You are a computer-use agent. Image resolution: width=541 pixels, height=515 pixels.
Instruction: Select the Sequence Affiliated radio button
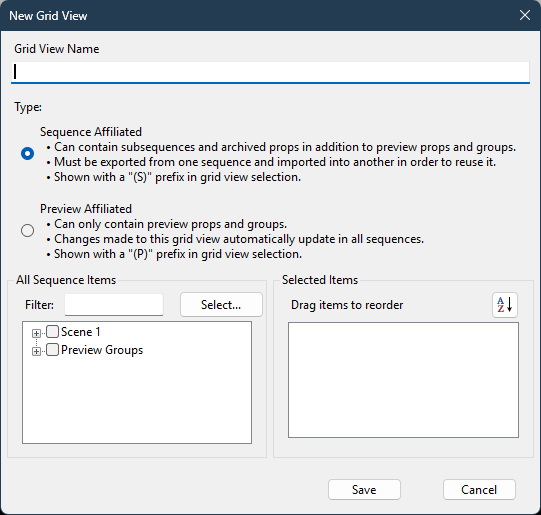27,153
